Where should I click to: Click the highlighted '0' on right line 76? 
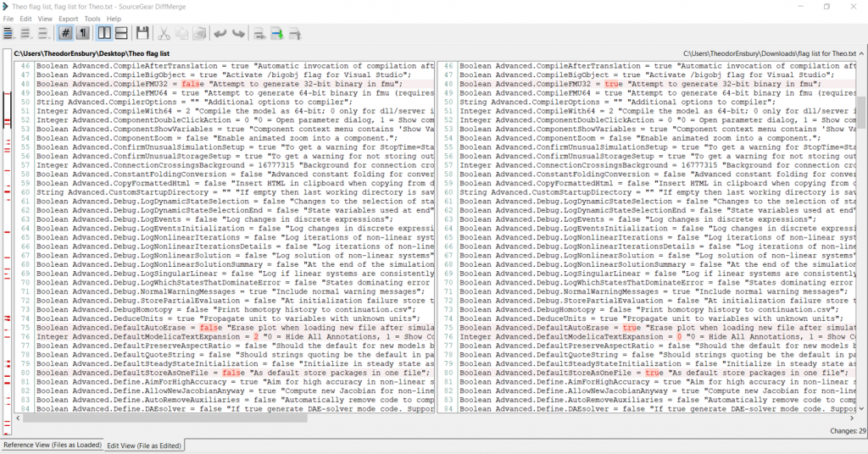[x=679, y=336]
